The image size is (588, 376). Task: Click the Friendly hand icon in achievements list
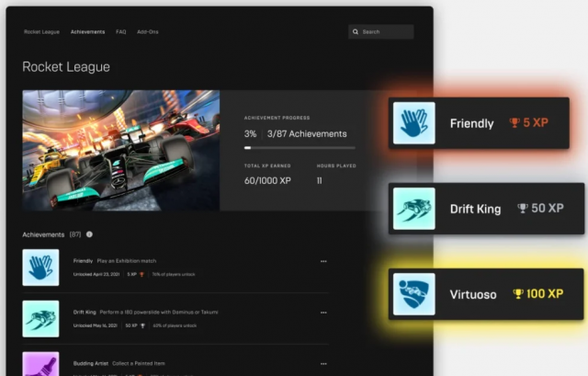40,268
